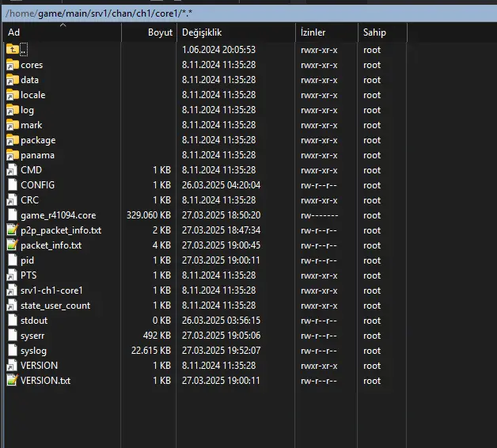Select the locale folder name
This screenshot has width=497, height=448.
(33, 95)
